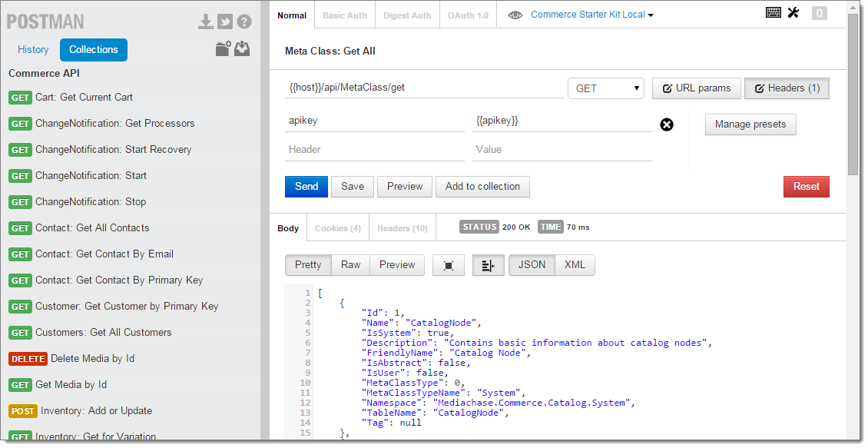Open ChangeNotification: Start request
The width and height of the screenshot is (868, 448).
(x=91, y=175)
